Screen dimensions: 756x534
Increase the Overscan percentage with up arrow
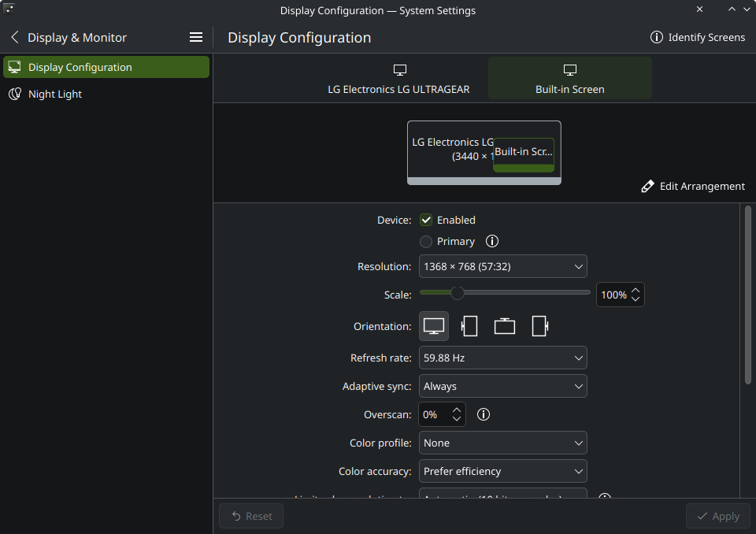[x=457, y=410]
